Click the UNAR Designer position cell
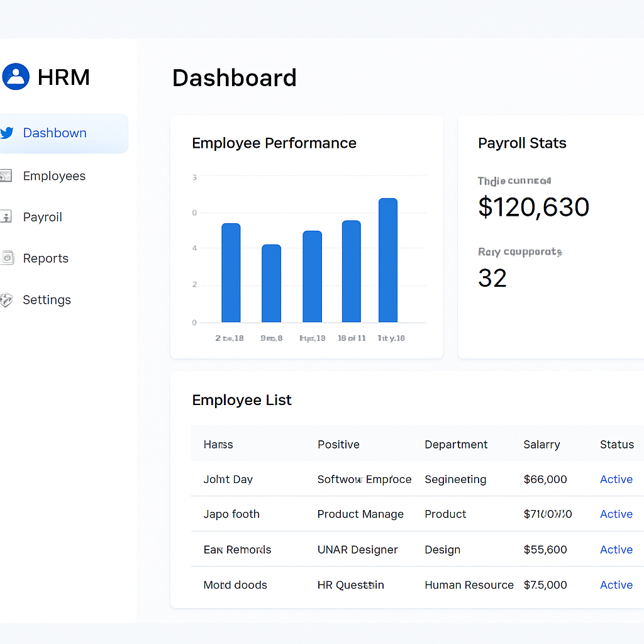 tap(358, 550)
